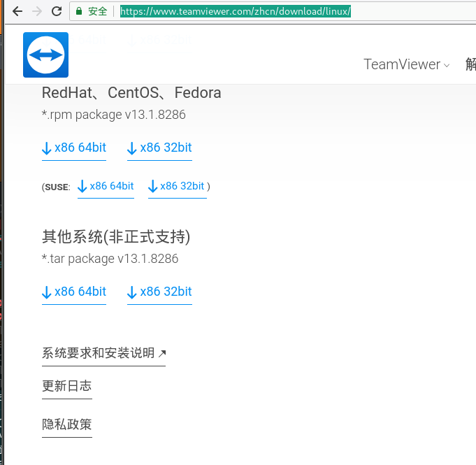Click the *.tar package v13.1.8286 text
476x465 pixels.
click(110, 259)
